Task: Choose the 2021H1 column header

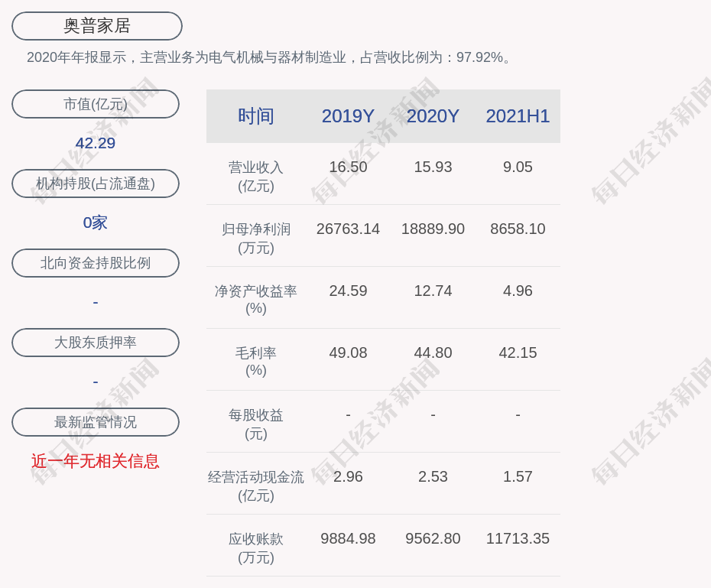Action: coord(518,116)
